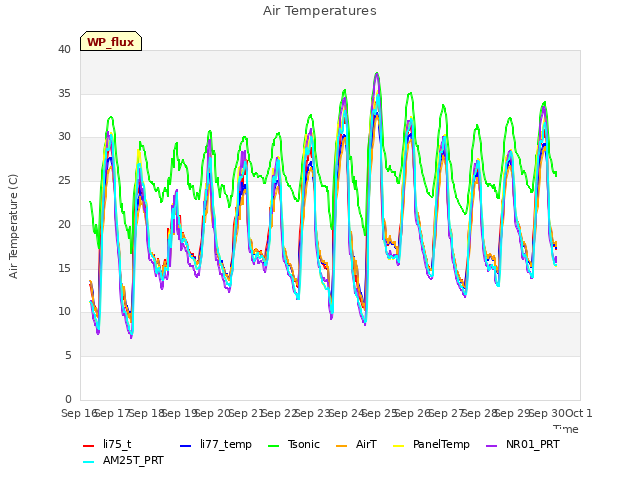640x480 pixels.
Task: Click the WP_flux label box
Action: click(111, 41)
